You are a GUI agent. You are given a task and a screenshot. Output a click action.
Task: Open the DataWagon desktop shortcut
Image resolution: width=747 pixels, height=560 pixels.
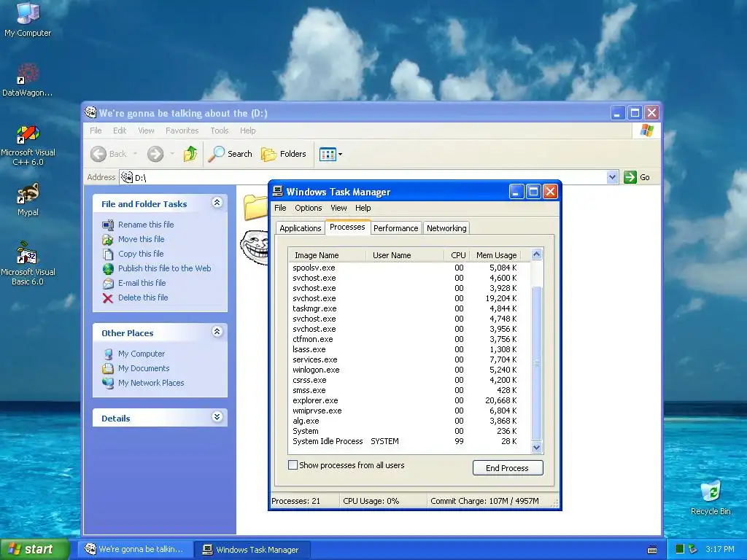[x=28, y=80]
